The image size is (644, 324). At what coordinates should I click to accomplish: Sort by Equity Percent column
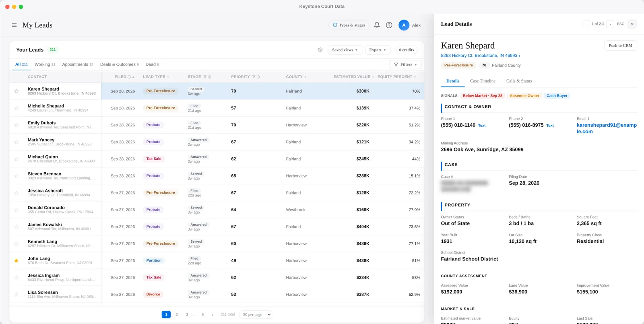click(396, 77)
